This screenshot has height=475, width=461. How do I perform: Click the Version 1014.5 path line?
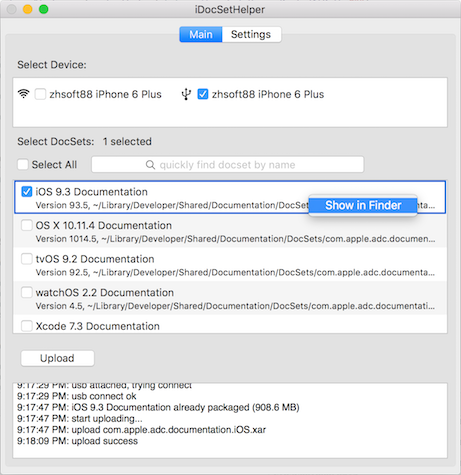pyautogui.click(x=235, y=239)
